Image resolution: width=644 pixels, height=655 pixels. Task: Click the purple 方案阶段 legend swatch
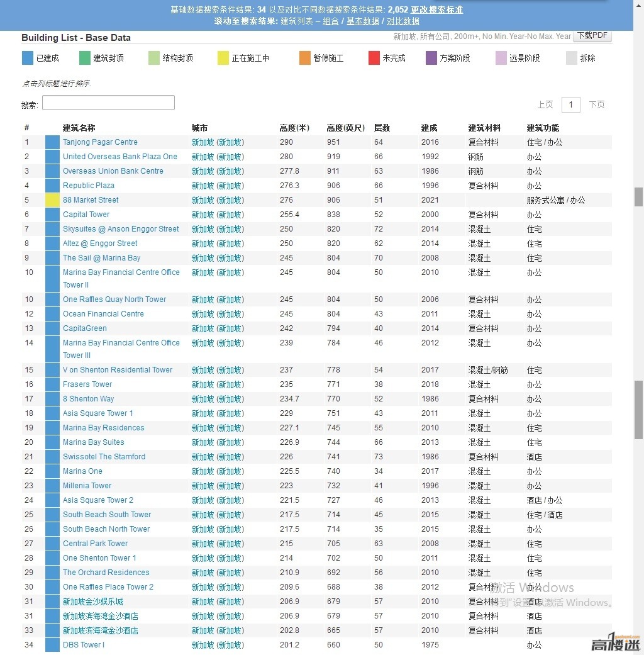(x=431, y=58)
